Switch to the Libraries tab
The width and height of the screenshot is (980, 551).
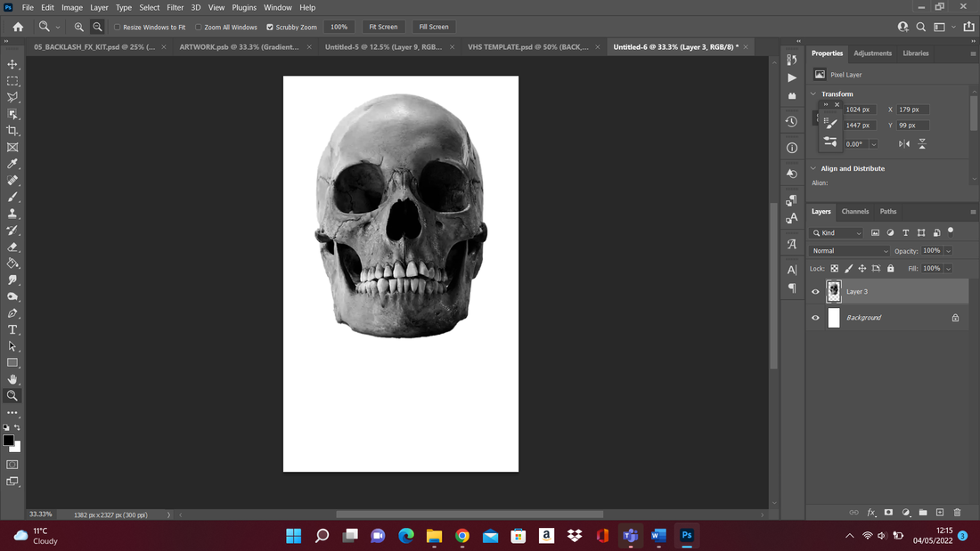pyautogui.click(x=916, y=53)
